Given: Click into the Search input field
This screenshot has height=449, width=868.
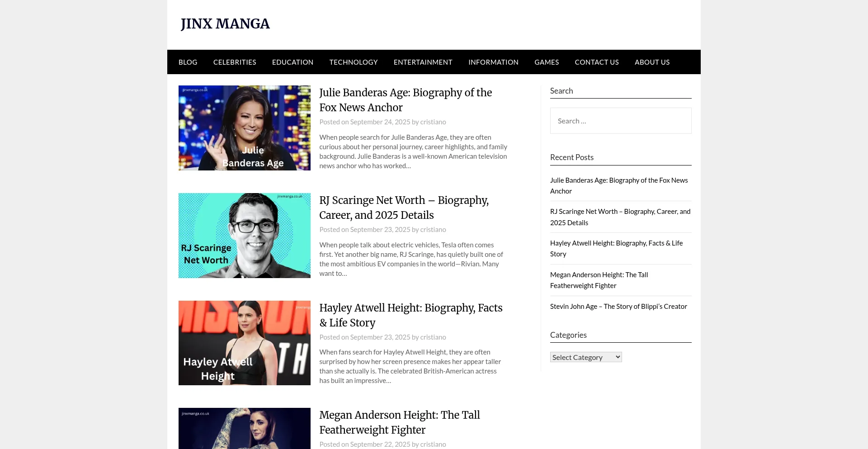Looking at the screenshot, I should [x=621, y=121].
